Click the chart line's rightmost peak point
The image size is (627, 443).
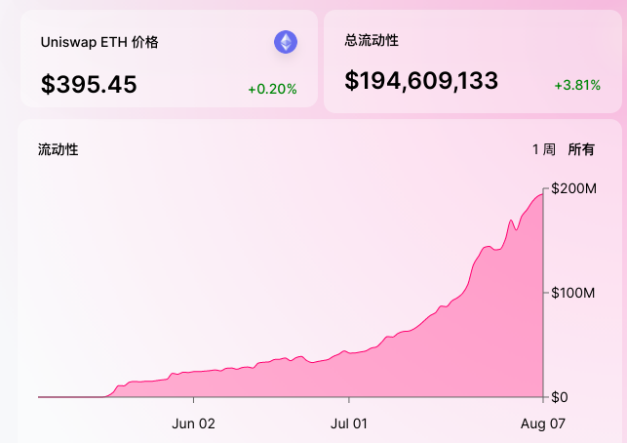point(542,193)
